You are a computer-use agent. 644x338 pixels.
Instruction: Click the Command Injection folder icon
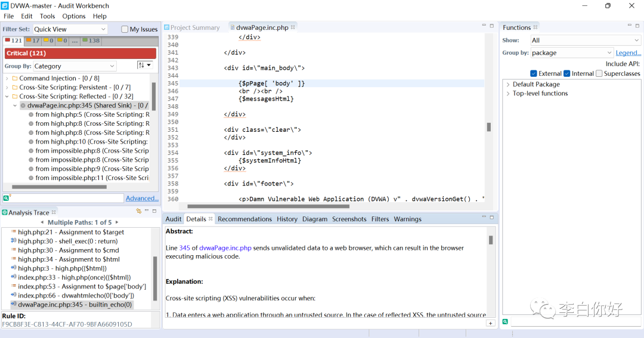pos(15,78)
